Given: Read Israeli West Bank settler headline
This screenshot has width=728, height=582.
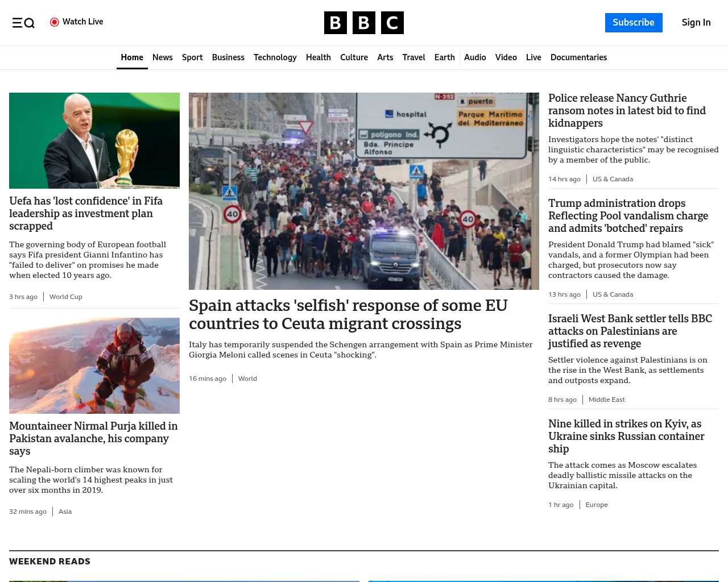Looking at the screenshot, I should click(630, 331).
